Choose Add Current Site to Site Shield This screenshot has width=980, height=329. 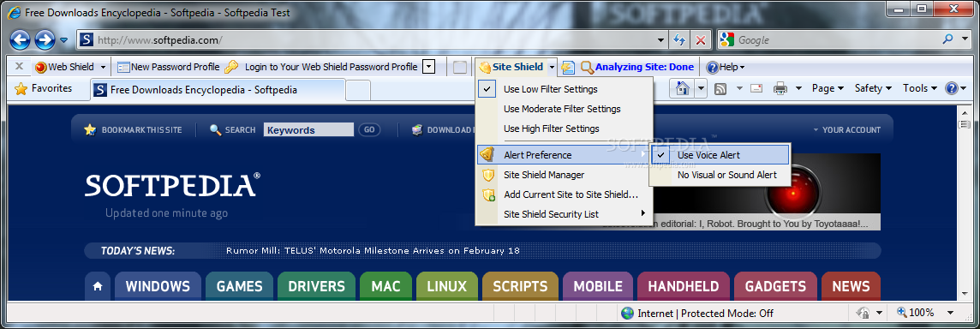point(565,194)
